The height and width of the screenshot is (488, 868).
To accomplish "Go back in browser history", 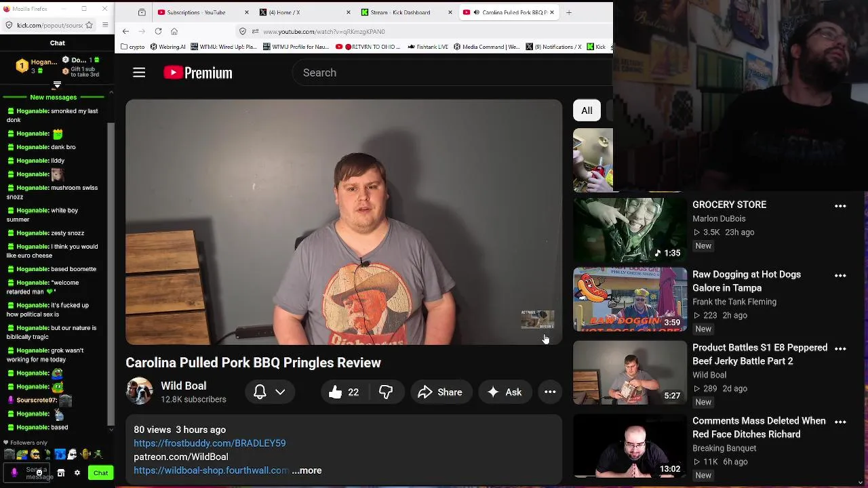I will click(125, 31).
